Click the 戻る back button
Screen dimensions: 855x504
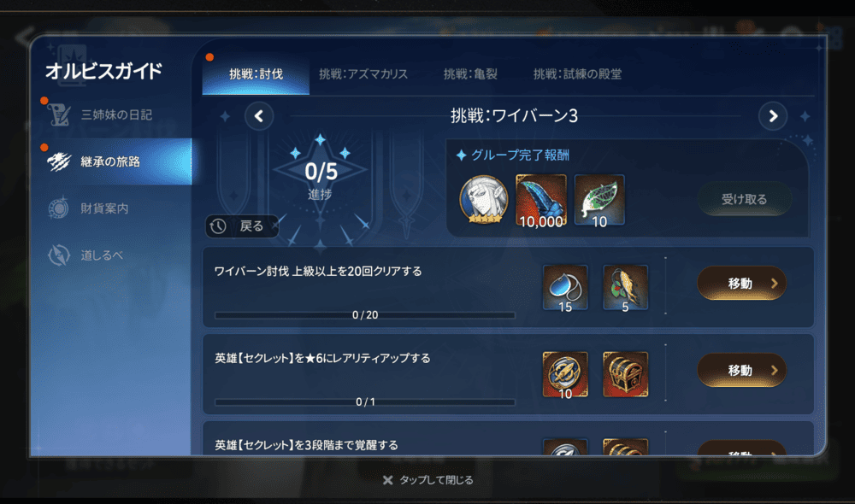(242, 226)
